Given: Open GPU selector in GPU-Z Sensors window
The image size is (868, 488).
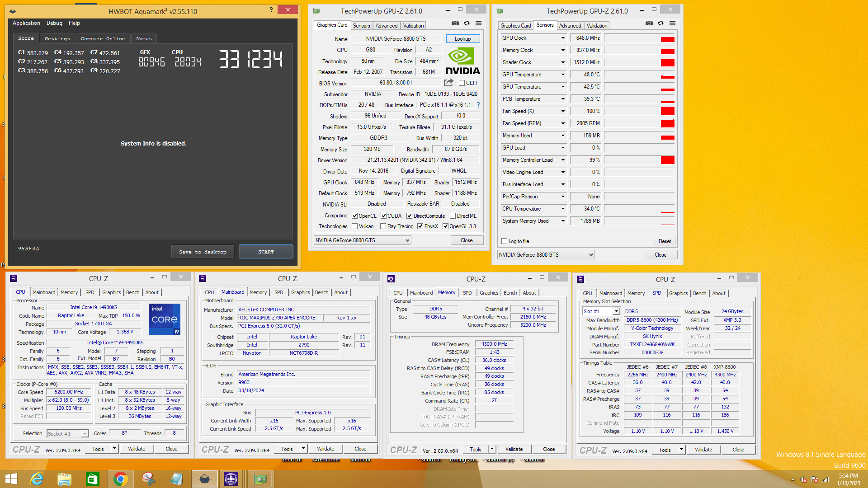Looking at the screenshot, I should point(546,255).
